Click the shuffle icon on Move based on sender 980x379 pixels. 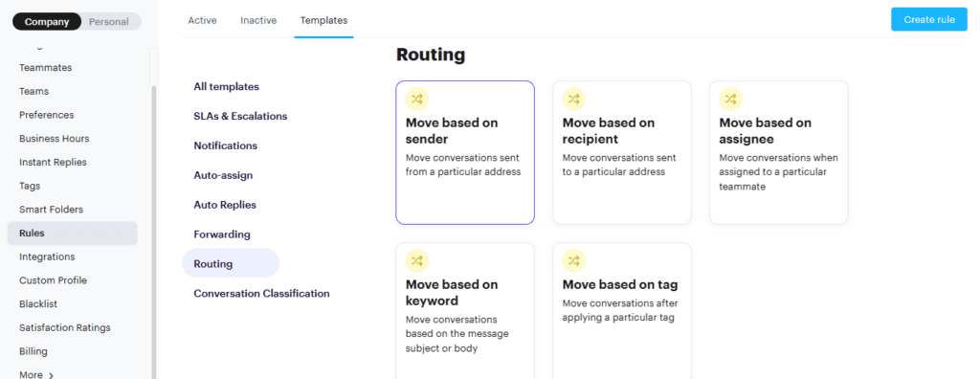point(417,99)
